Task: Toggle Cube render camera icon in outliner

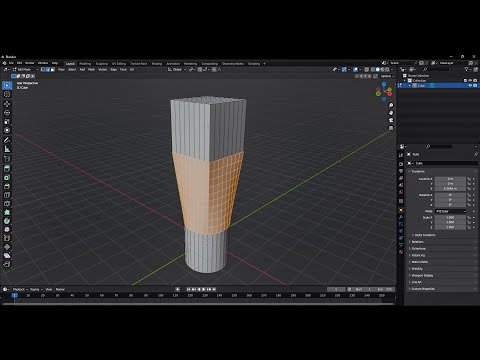Action: click(x=475, y=86)
